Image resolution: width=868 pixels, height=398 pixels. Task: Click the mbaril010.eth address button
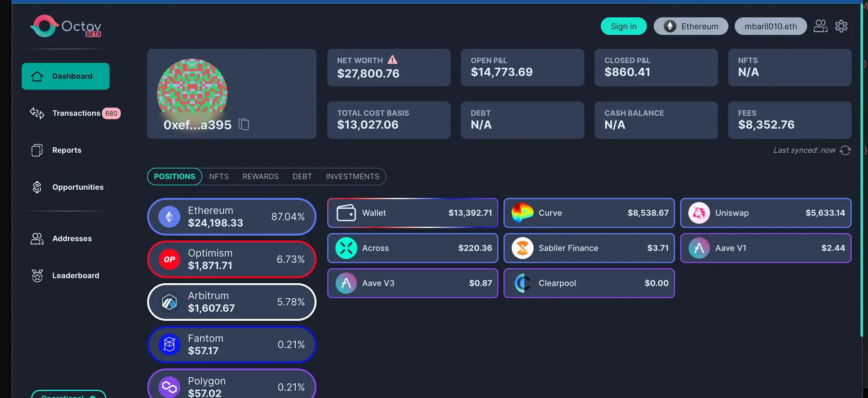coord(771,26)
